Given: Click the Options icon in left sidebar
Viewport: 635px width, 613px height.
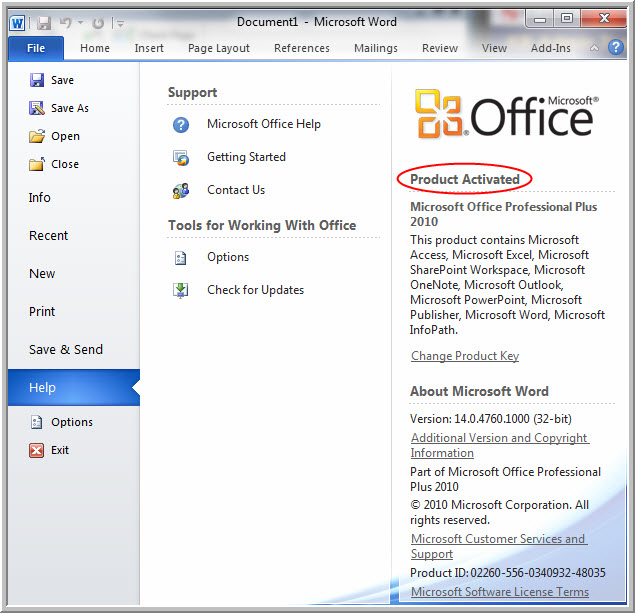Looking at the screenshot, I should click(x=37, y=422).
